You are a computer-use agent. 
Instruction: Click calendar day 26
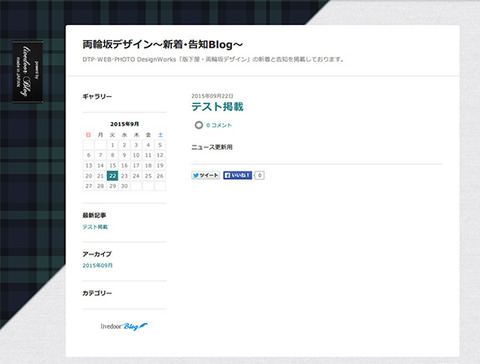(x=160, y=176)
